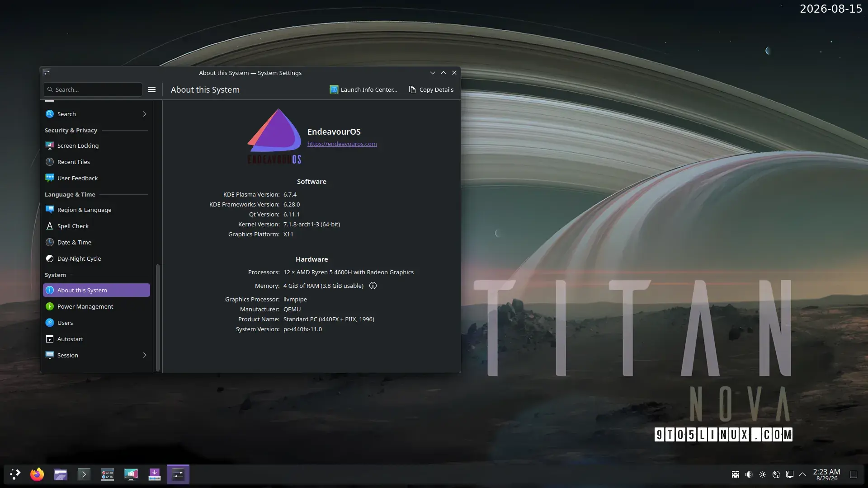Screen dimensions: 868x488
Task: Click the Qt version value 6.11.1
Action: pyautogui.click(x=292, y=215)
